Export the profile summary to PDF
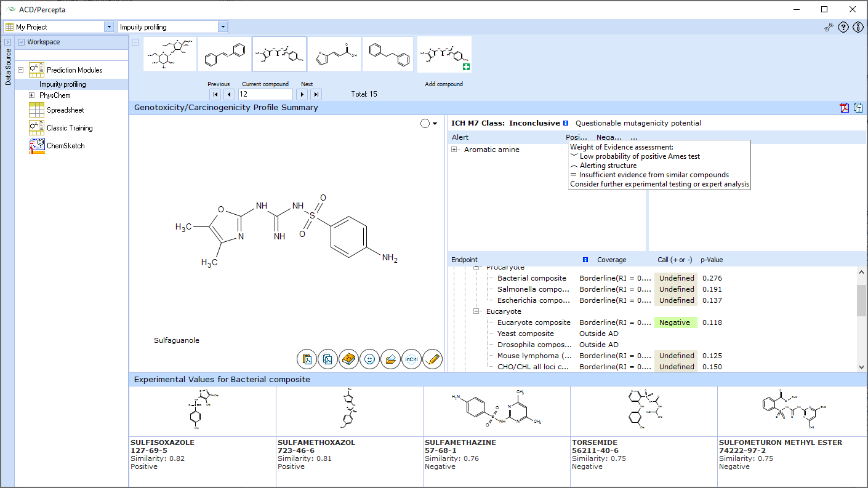The image size is (868, 488). [x=845, y=108]
